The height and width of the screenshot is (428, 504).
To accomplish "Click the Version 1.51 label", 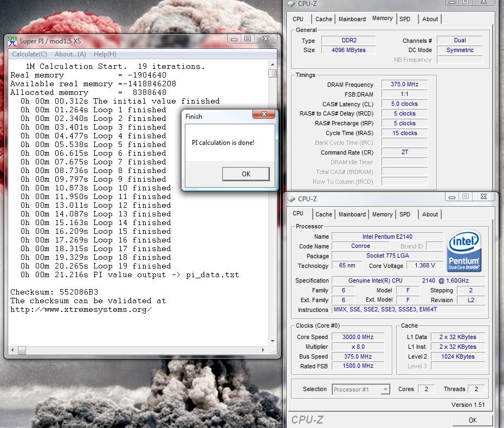I will (x=468, y=405).
